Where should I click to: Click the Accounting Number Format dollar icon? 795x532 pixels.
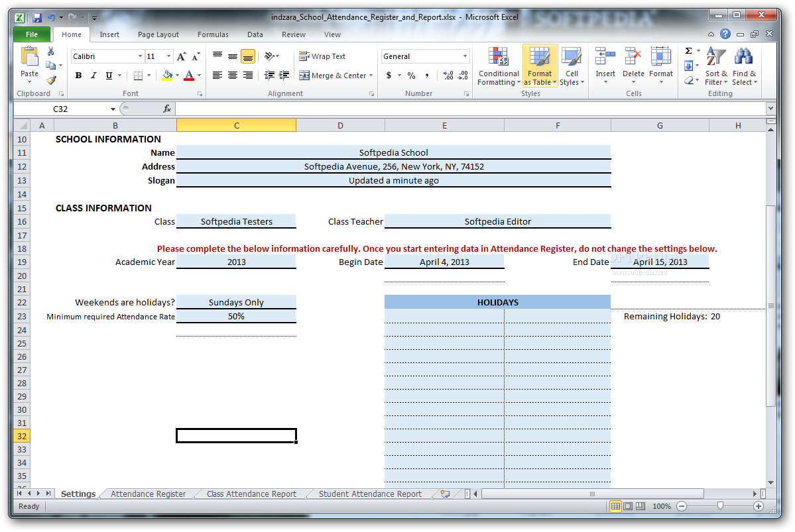coord(389,76)
